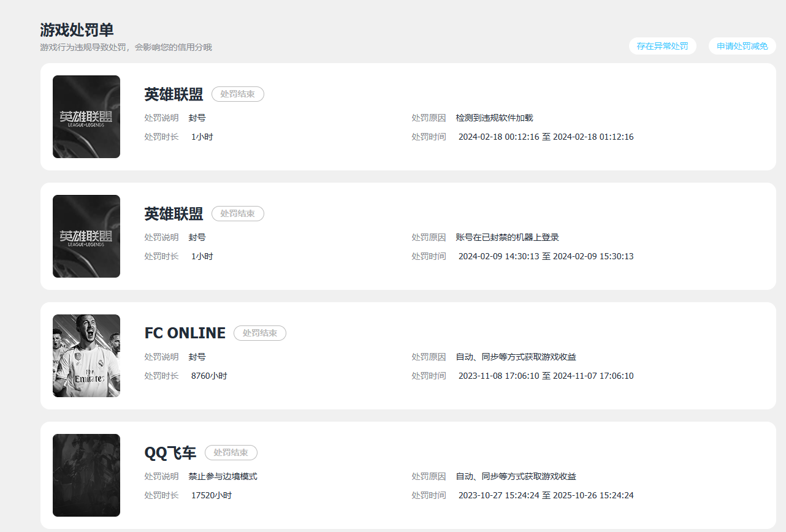The image size is (786, 532).
Task: Open the 英雄联盟 thumbnail for the 2024-02-09 penalty
Action: pos(86,236)
